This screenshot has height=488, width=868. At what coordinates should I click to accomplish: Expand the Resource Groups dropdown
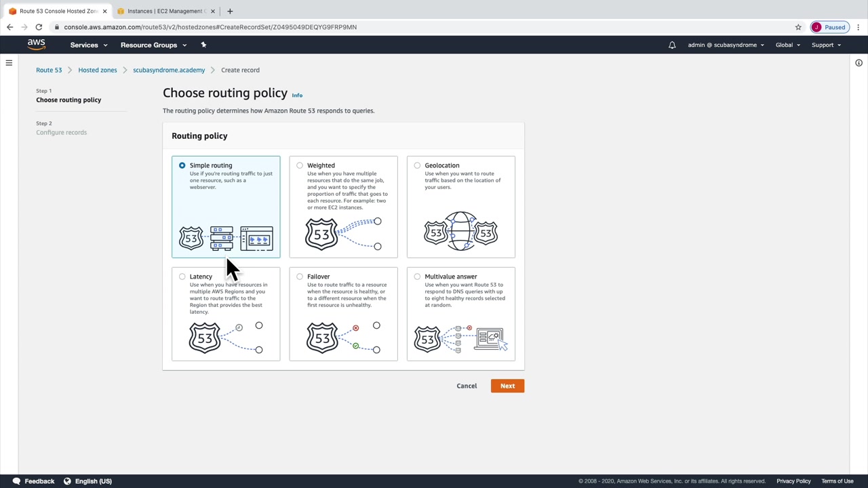[x=153, y=45]
